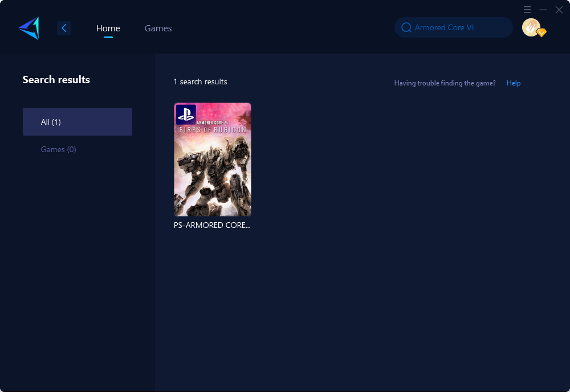The image size is (570, 392).
Task: Click the GearUP arrow logo
Action: pyautogui.click(x=29, y=28)
